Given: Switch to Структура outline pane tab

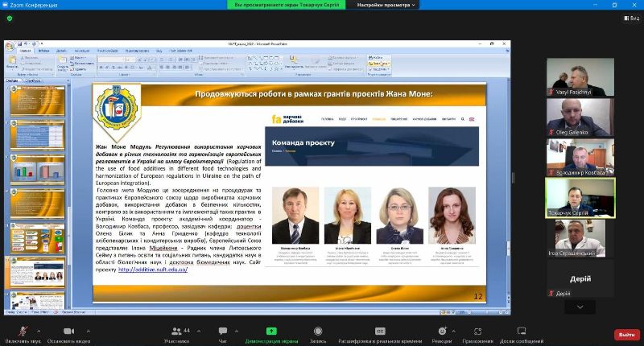Looking at the screenshot, I should coord(33,80).
